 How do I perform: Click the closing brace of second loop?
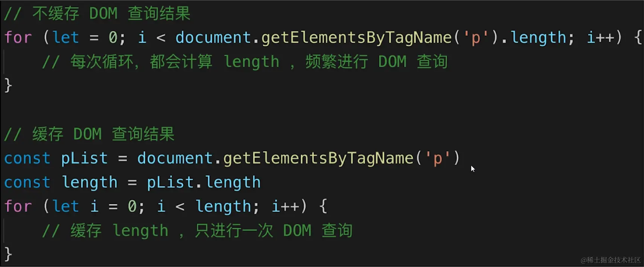pos(8,254)
